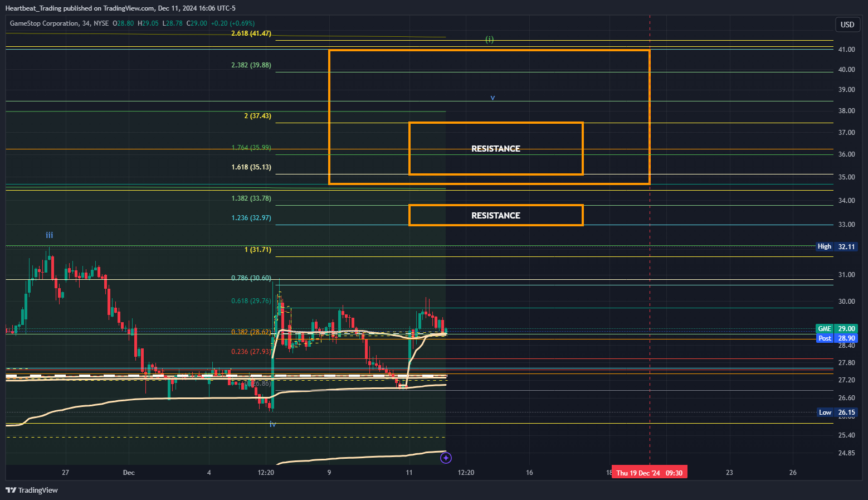The image size is (868, 500).
Task: Click the TradingView logo
Action: coord(32,490)
